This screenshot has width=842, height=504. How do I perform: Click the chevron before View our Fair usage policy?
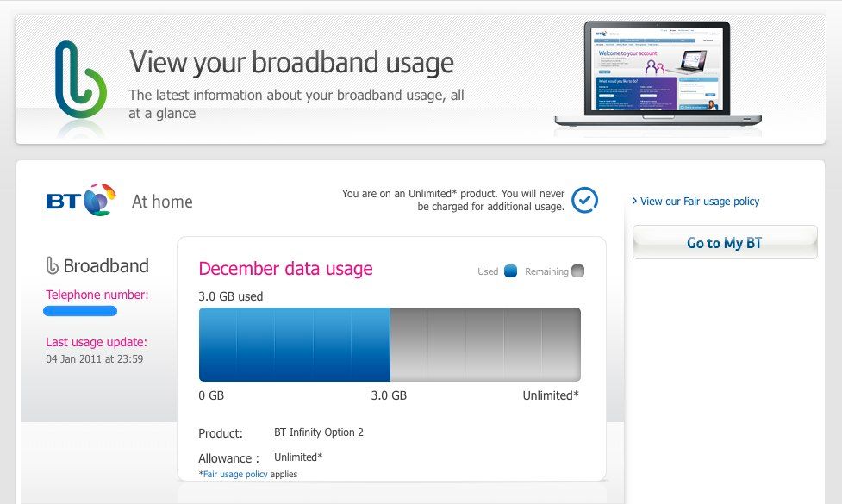(635, 201)
